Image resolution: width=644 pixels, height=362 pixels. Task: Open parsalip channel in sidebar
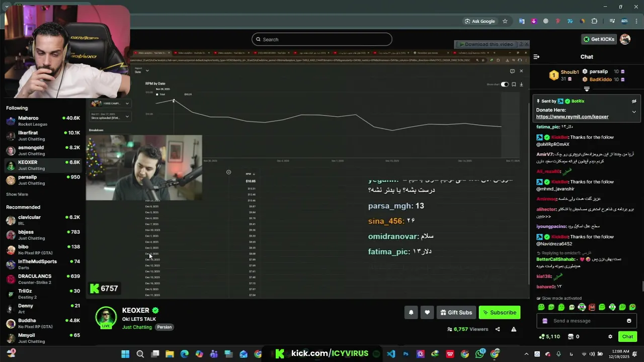coord(43,180)
